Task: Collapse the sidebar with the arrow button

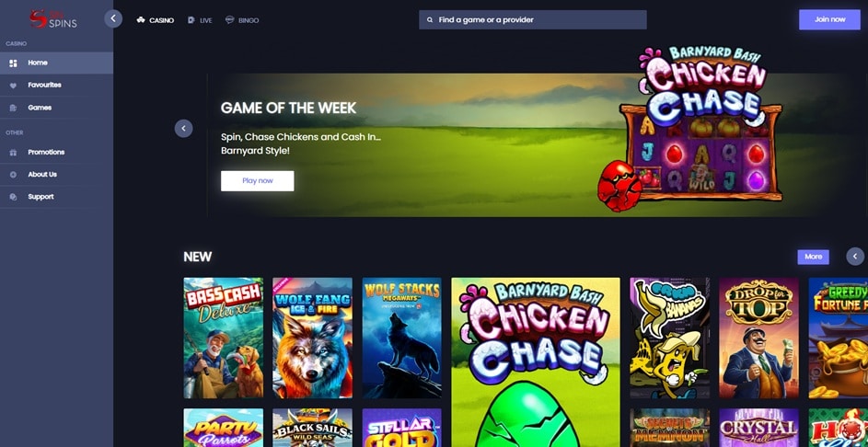Action: 113,18
